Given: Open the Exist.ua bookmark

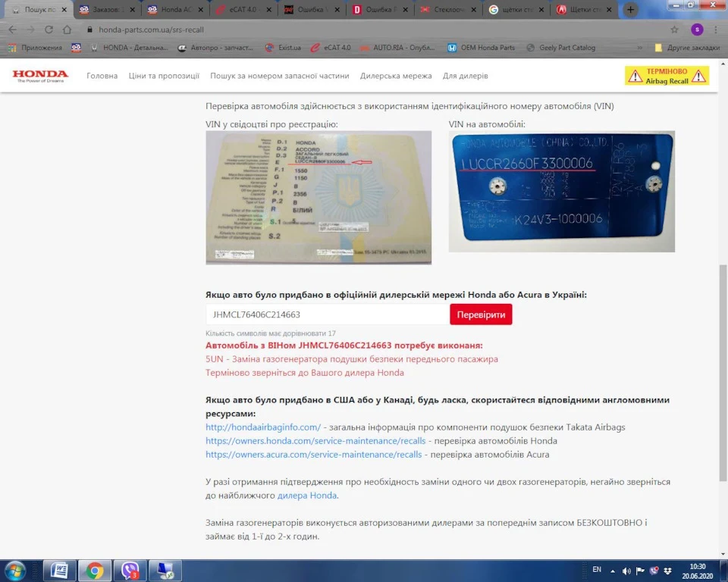Looking at the screenshot, I should [x=283, y=47].
